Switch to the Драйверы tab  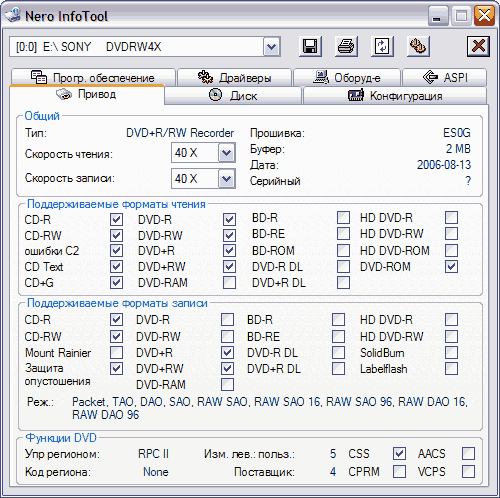[234, 78]
